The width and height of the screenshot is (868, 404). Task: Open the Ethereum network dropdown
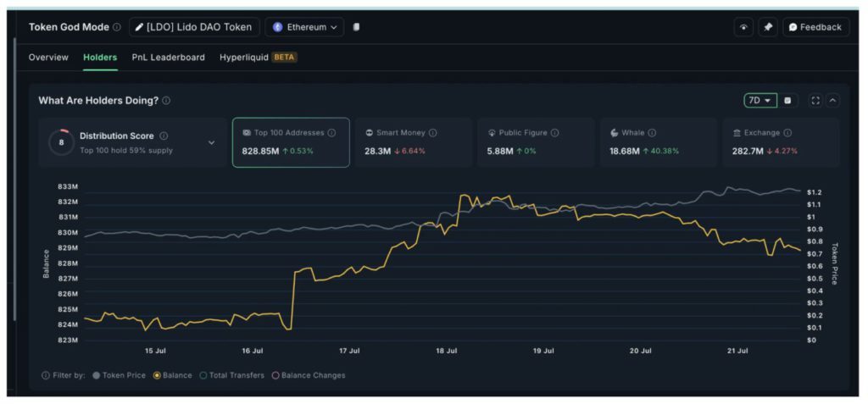pyautogui.click(x=304, y=27)
